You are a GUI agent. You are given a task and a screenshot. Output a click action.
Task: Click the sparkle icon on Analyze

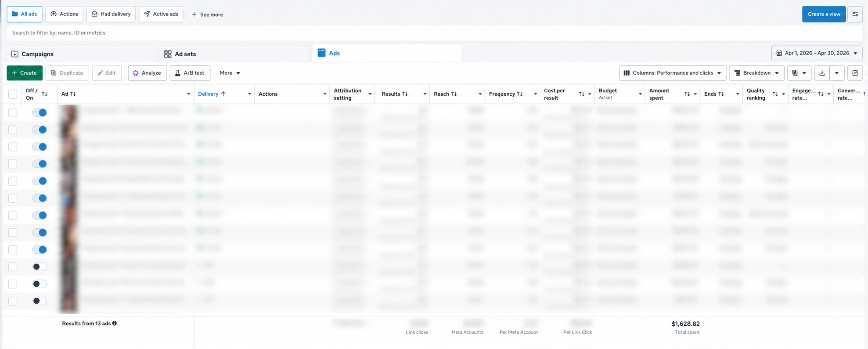[x=136, y=73]
